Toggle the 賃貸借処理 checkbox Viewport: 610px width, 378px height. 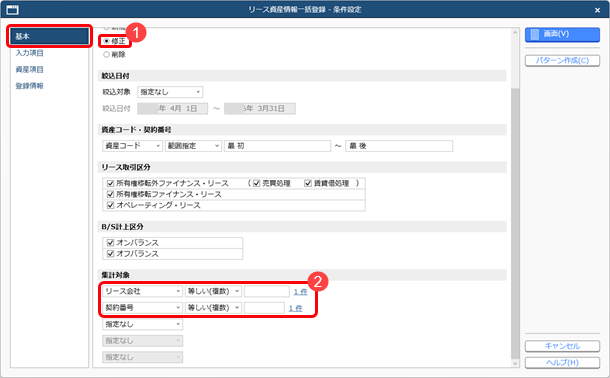pos(308,183)
